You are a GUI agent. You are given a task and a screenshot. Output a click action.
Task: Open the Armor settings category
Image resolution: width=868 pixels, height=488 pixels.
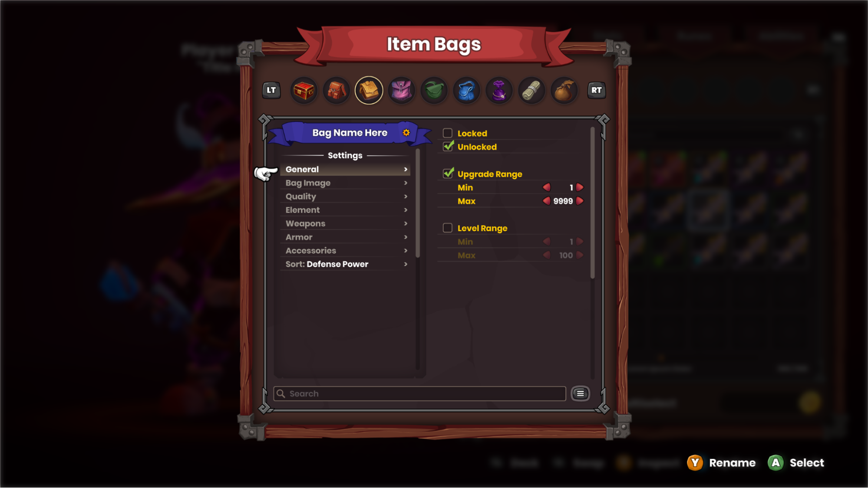(x=346, y=237)
